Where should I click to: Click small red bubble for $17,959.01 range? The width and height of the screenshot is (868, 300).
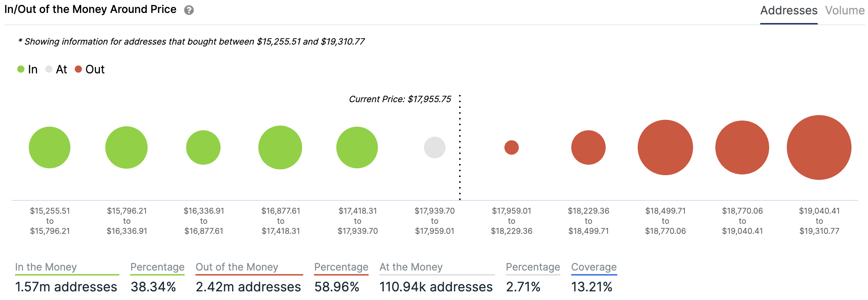tap(512, 147)
